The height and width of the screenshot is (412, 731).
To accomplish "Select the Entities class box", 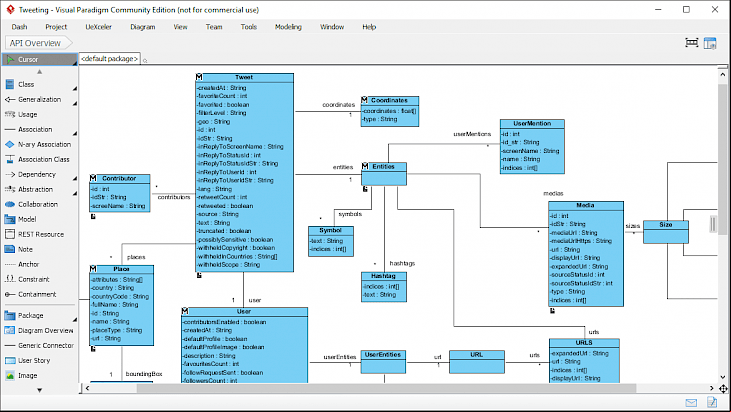I will pos(384,174).
